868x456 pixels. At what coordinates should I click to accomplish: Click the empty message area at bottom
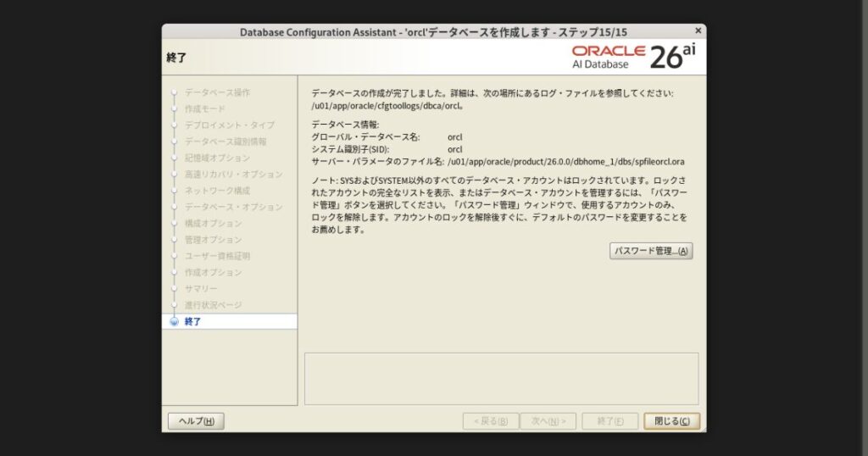(502, 379)
